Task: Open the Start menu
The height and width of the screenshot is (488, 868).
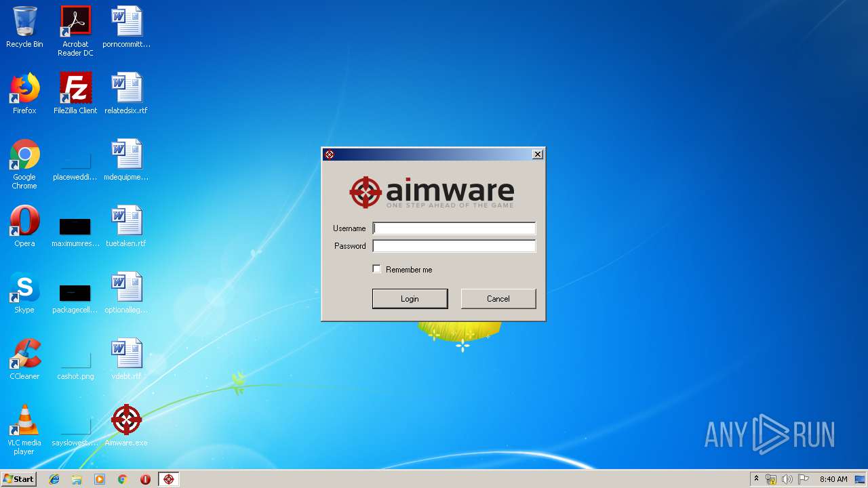Action: tap(18, 479)
